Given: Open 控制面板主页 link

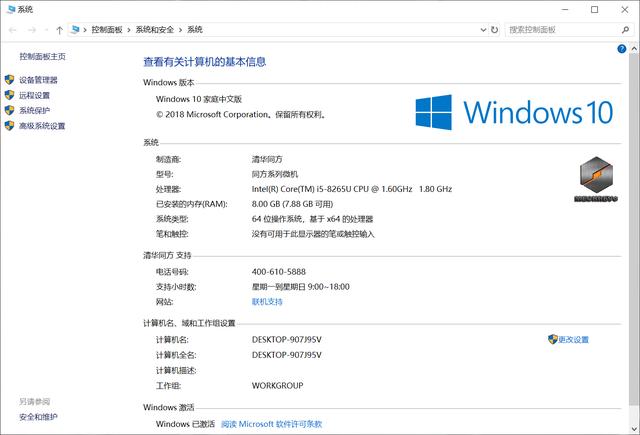Looking at the screenshot, I should (x=42, y=56).
